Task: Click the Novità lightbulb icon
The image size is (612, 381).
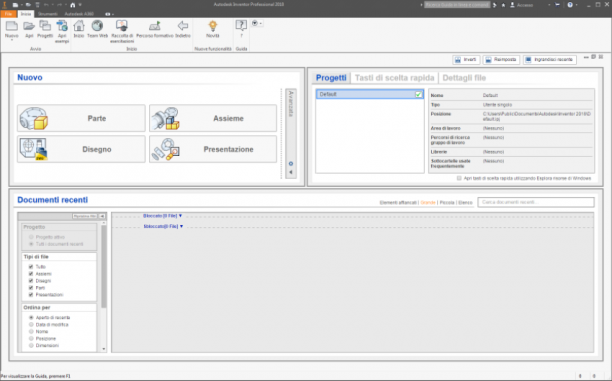Action: (x=213, y=26)
